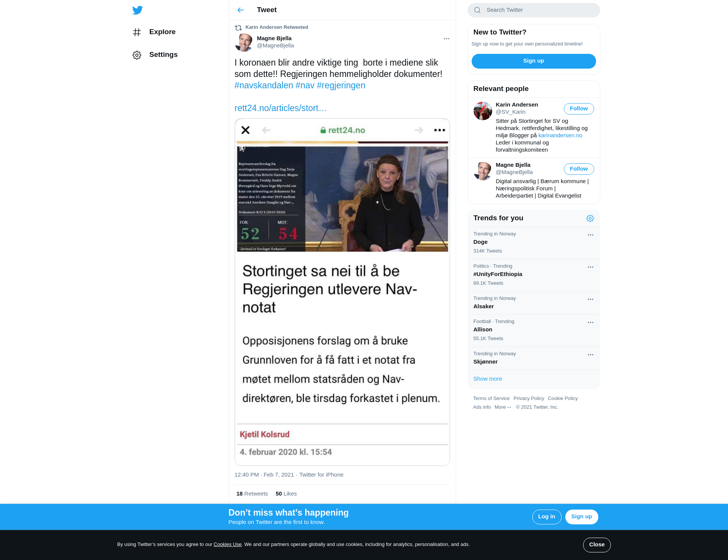The image size is (728, 560).
Task: Click the Settings gear in sidebar
Action: pyautogui.click(x=137, y=55)
